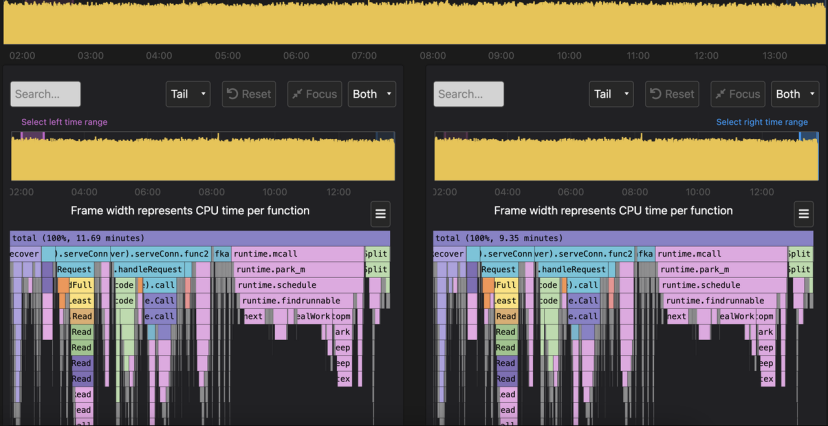This screenshot has width=828, height=426.
Task: Click Reset button in right panel
Action: click(x=672, y=94)
